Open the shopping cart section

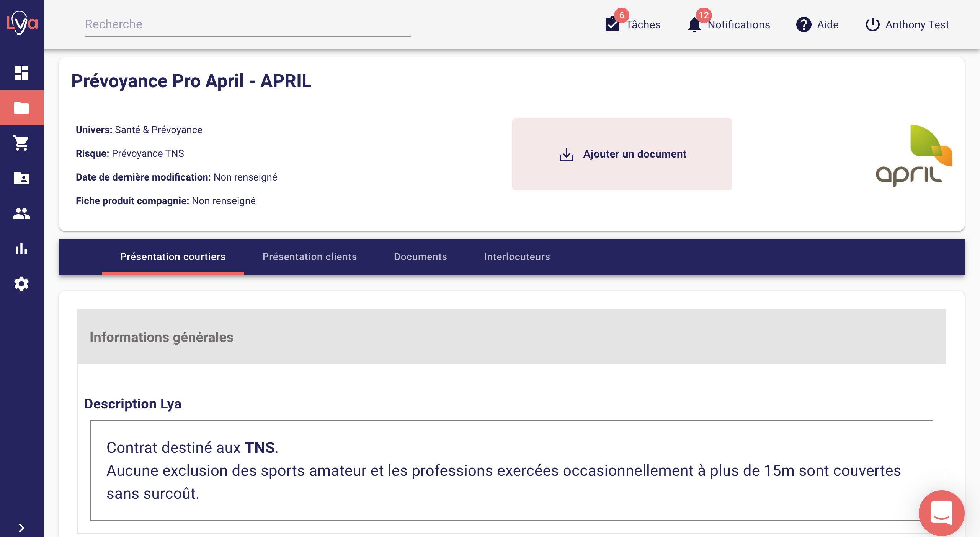click(x=21, y=143)
